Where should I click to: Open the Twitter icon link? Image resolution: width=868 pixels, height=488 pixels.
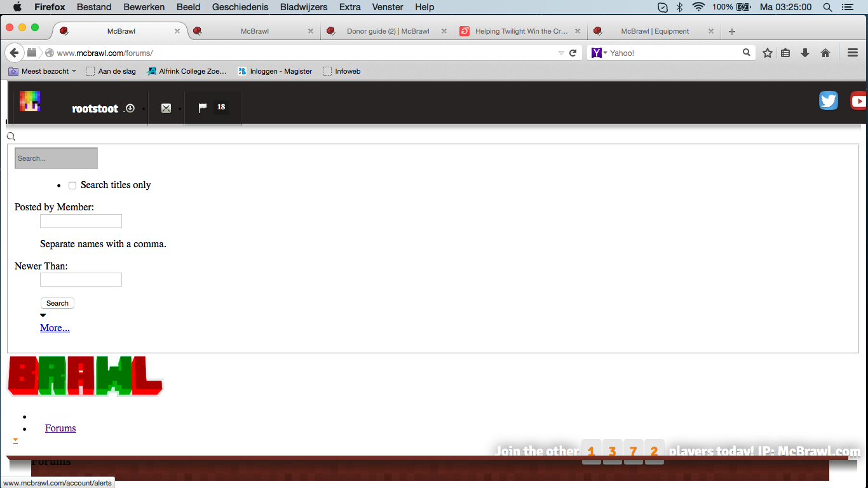pyautogui.click(x=829, y=101)
